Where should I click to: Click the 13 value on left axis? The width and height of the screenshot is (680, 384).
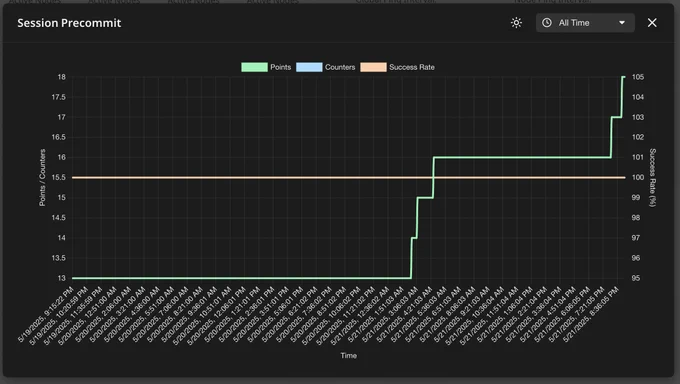click(62, 278)
